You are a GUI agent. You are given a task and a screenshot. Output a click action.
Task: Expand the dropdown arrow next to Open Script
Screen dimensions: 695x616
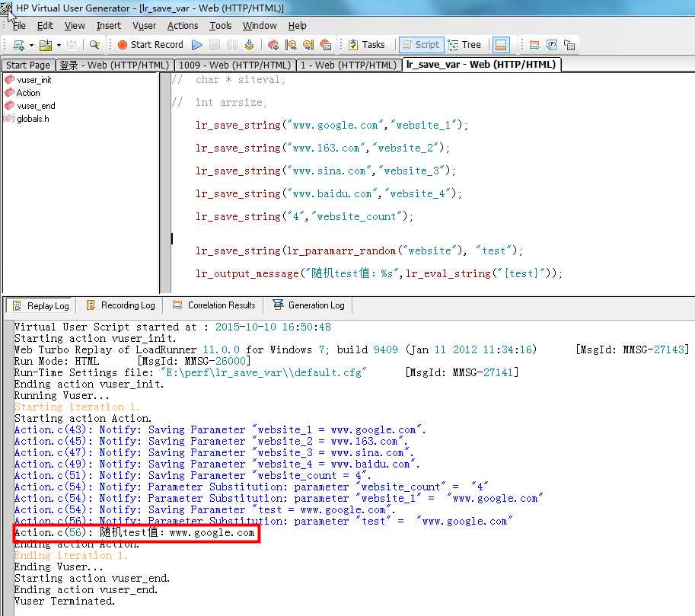click(x=59, y=45)
